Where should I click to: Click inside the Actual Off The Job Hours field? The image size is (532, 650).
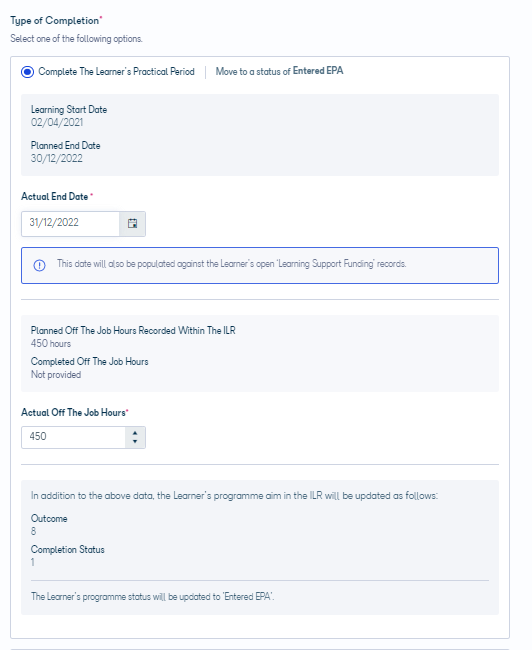tap(73, 437)
